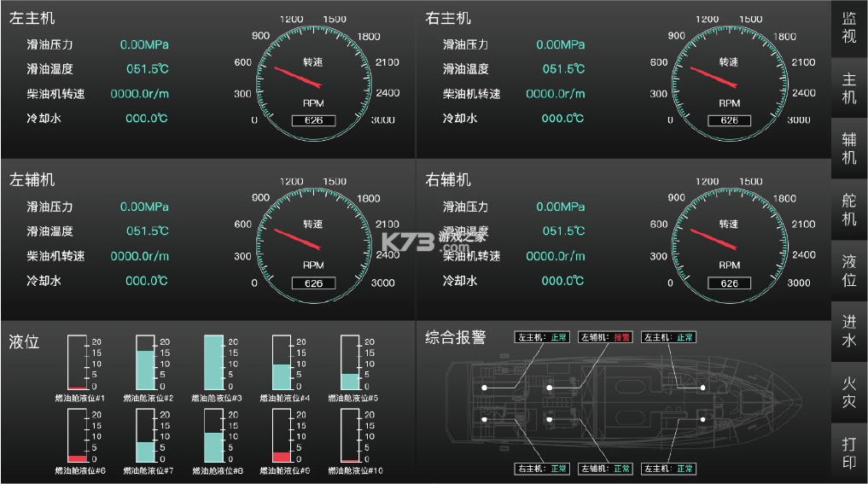Click the 滑油压力 label in 右辅机 panel
Image resolution: width=868 pixels, height=484 pixels.
click(465, 207)
